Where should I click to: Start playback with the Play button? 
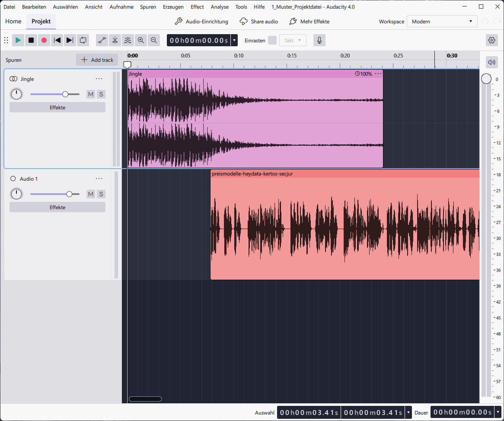coord(18,40)
